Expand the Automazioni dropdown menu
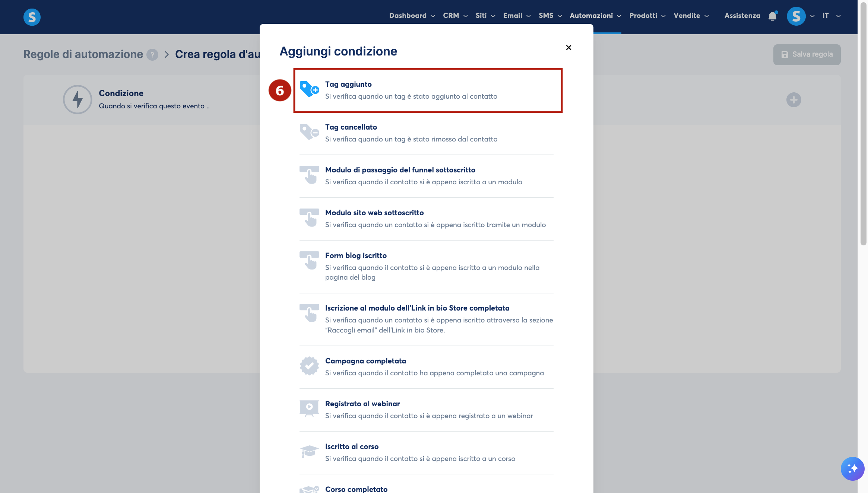The height and width of the screenshot is (493, 868). (595, 16)
